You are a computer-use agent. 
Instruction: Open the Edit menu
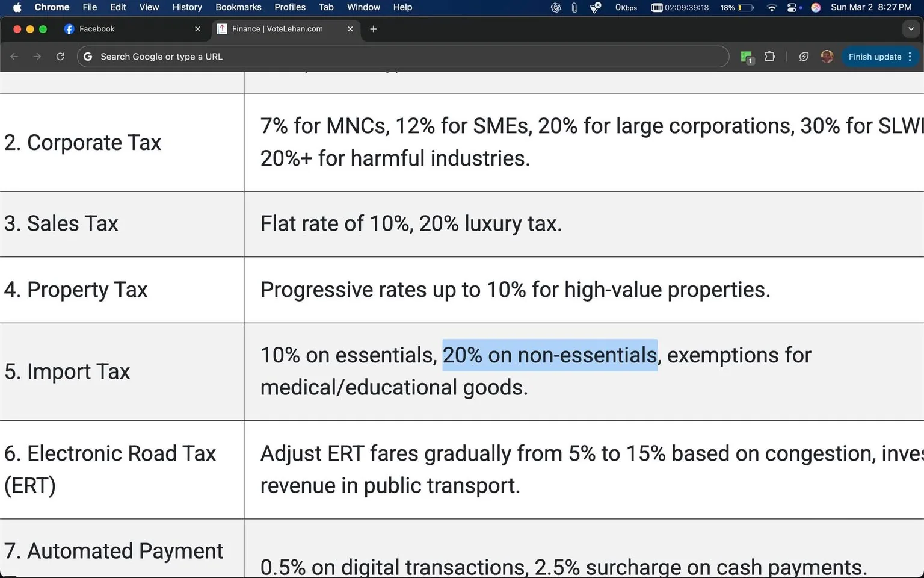pos(118,7)
